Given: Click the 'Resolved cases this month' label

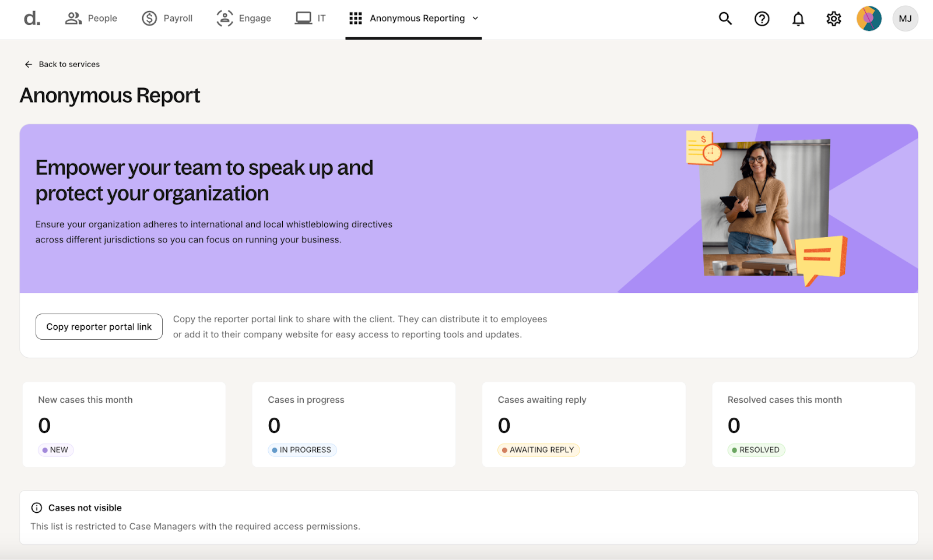Looking at the screenshot, I should pyautogui.click(x=785, y=400).
